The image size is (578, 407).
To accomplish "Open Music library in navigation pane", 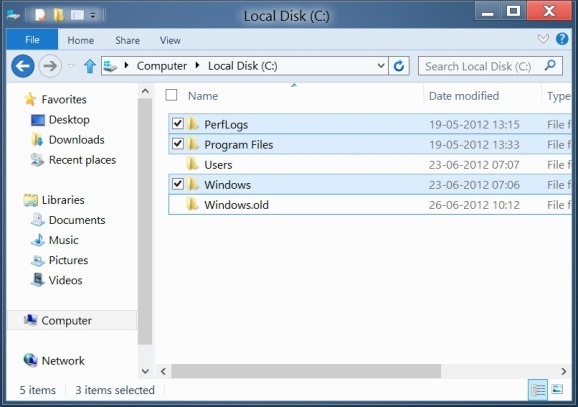I will tap(63, 240).
